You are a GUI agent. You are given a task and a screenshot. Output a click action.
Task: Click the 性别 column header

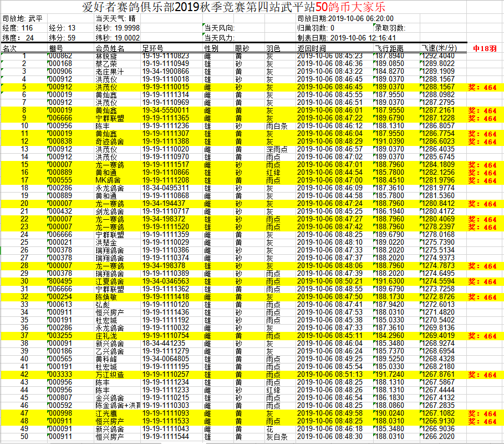pyautogui.click(x=211, y=48)
